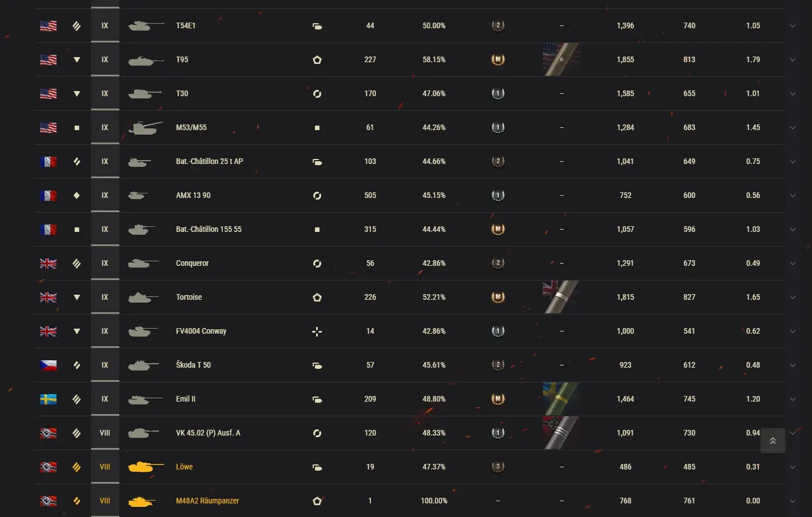This screenshot has height=517, width=812.
Task: Click the Swedish flag beside Emil II
Action: coord(48,399)
